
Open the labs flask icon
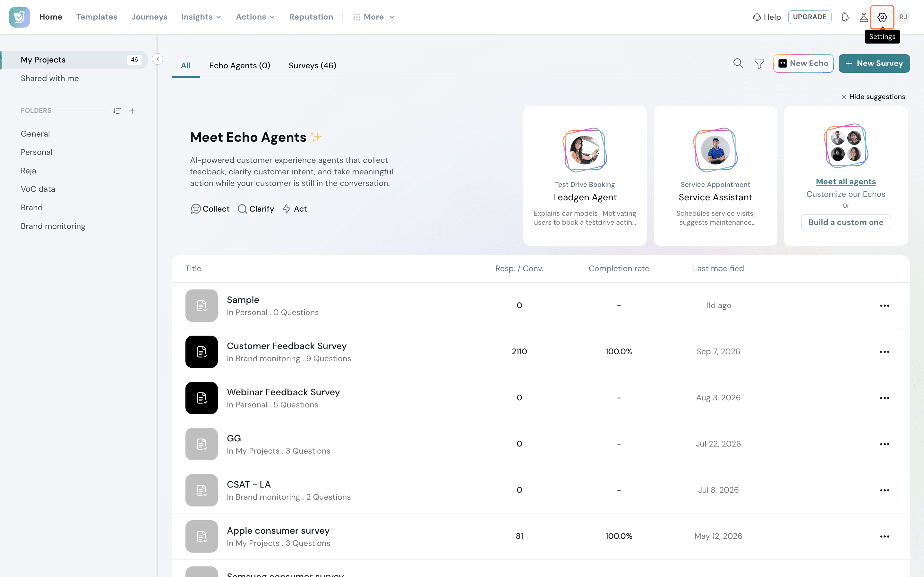(863, 17)
